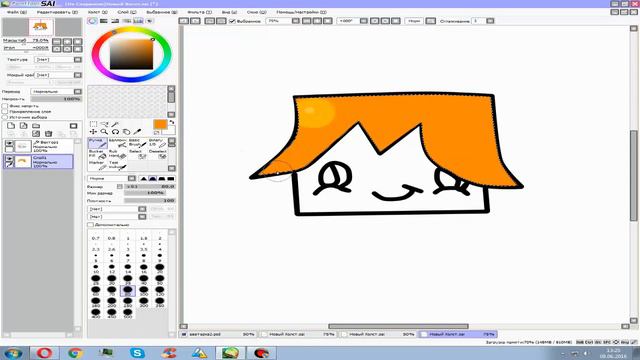
Task: Select brush size 0.7 preset
Action: click(x=96, y=236)
